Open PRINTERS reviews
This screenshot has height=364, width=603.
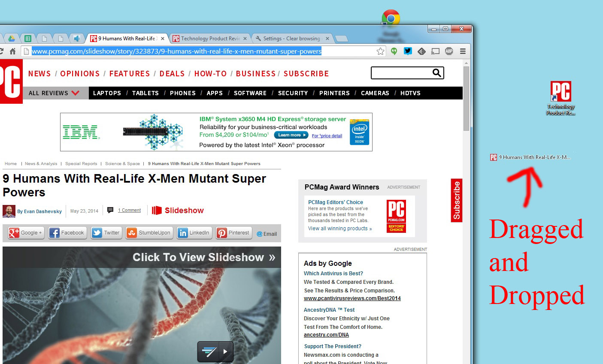(334, 93)
